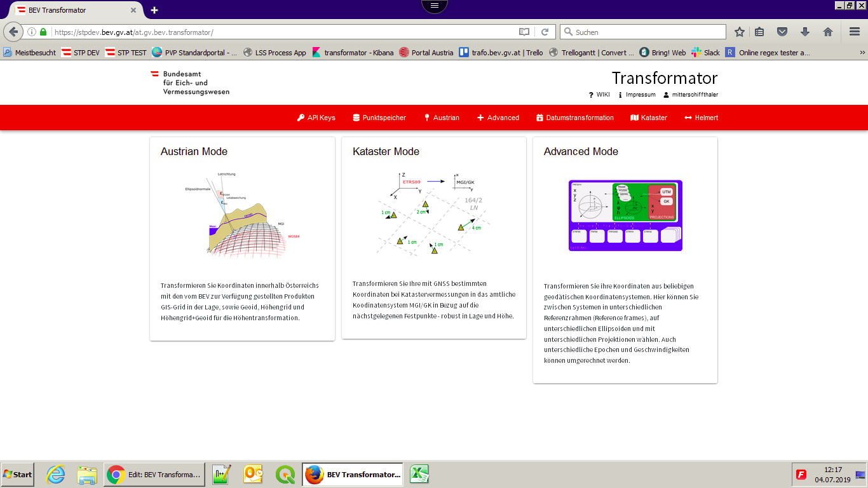
Task: Click the green padlock security icon
Action: [43, 32]
